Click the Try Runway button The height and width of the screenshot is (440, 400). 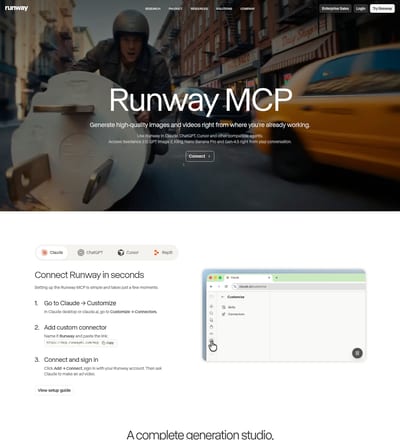(x=382, y=9)
